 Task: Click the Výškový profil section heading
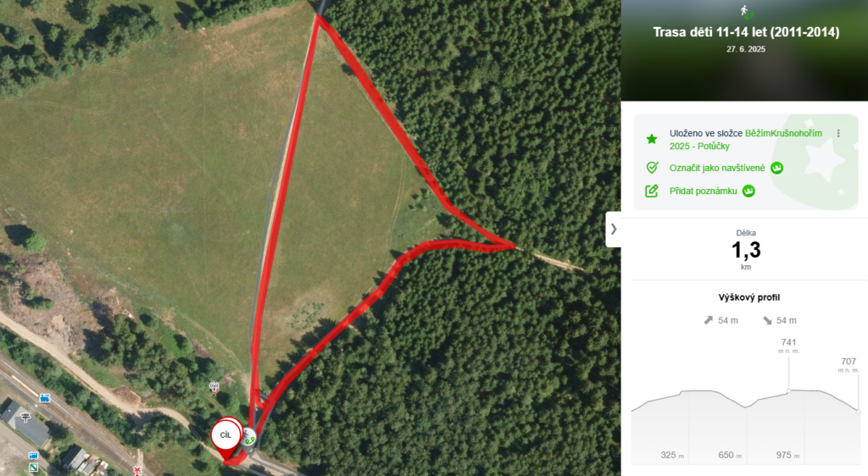coord(749,297)
